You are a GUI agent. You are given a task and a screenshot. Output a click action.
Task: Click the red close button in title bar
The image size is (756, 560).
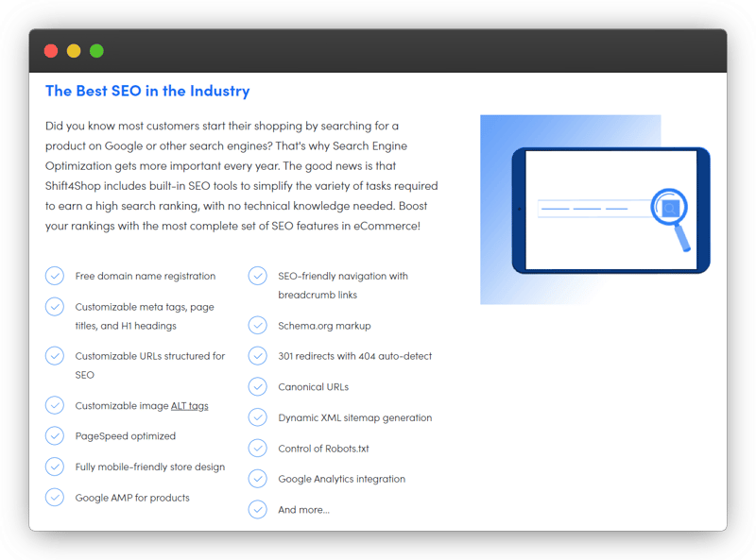coord(51,51)
